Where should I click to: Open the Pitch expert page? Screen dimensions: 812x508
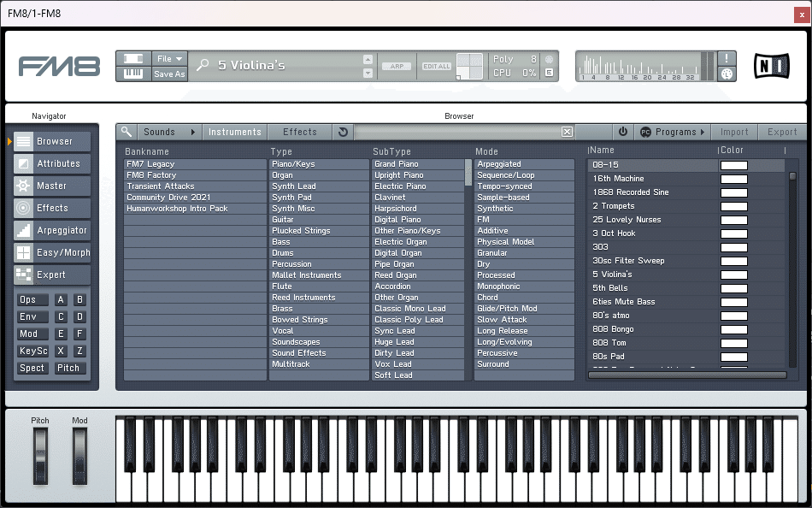click(x=70, y=368)
